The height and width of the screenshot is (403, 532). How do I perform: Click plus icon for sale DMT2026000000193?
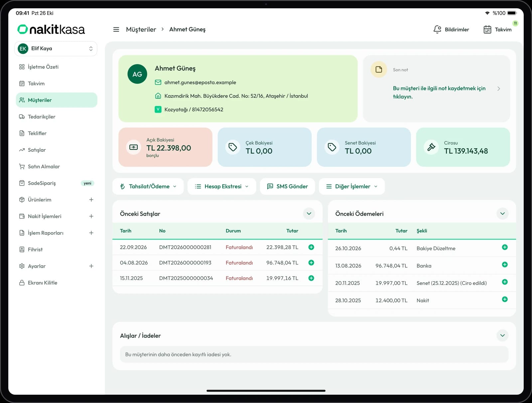311,263
